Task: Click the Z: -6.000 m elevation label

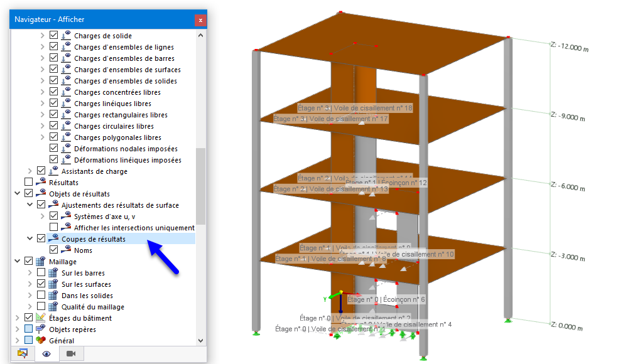Action: pos(567,186)
